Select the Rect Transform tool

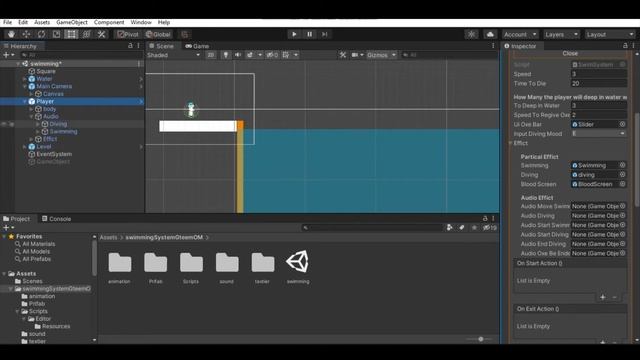tap(71, 34)
